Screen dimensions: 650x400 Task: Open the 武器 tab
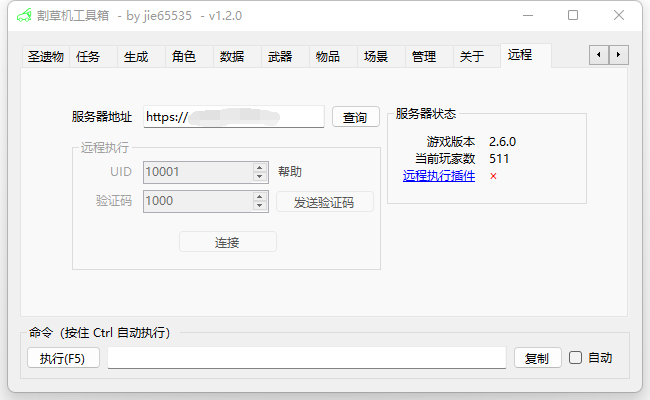pyautogui.click(x=280, y=57)
